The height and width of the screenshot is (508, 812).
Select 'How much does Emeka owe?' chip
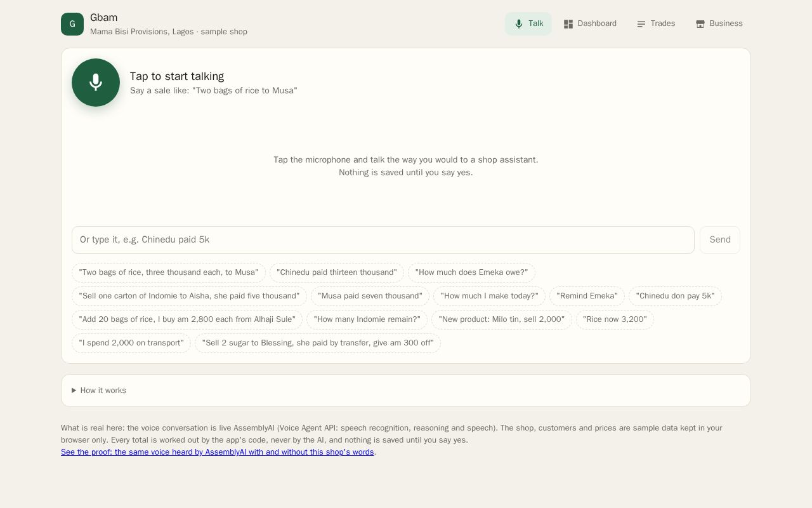pos(471,272)
